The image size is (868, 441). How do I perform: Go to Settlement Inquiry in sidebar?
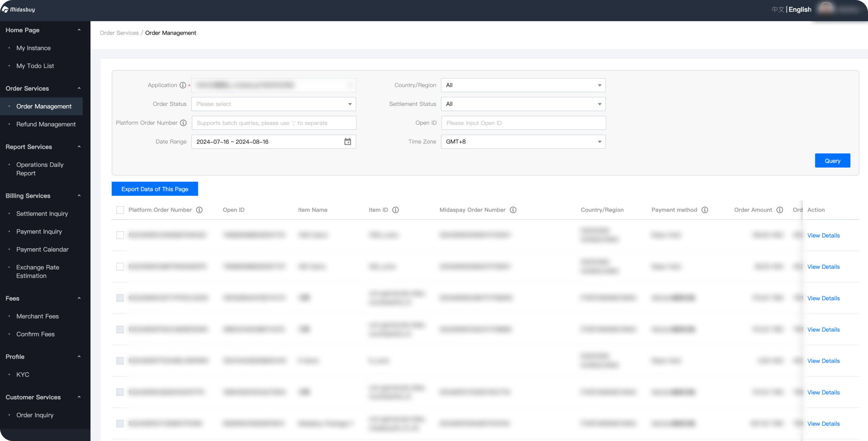[x=42, y=214]
